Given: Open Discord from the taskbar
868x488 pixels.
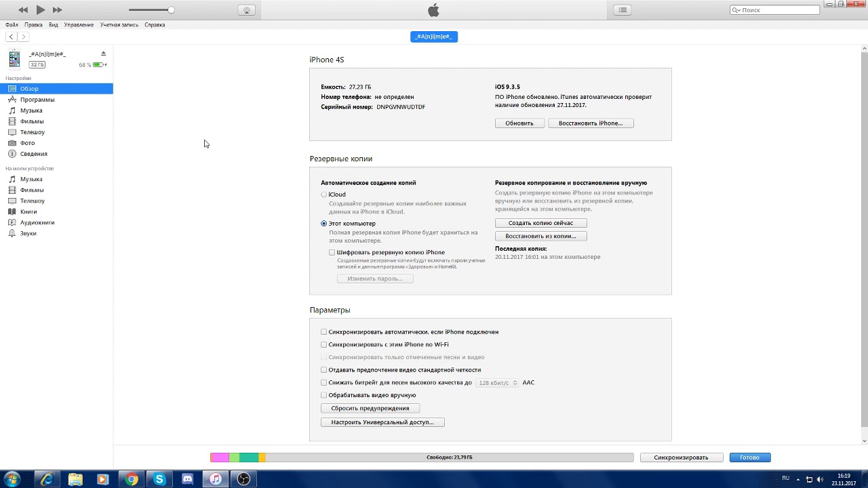Looking at the screenshot, I should click(187, 479).
